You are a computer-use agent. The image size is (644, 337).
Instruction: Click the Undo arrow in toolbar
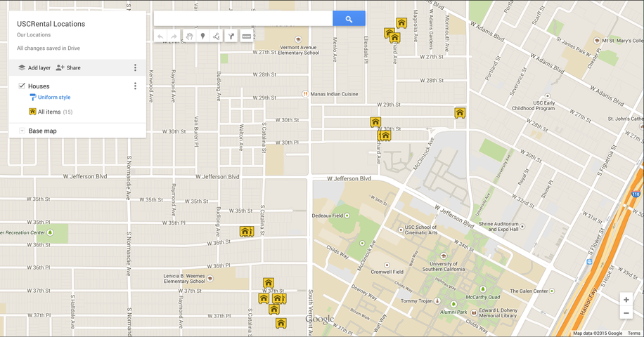click(x=160, y=37)
